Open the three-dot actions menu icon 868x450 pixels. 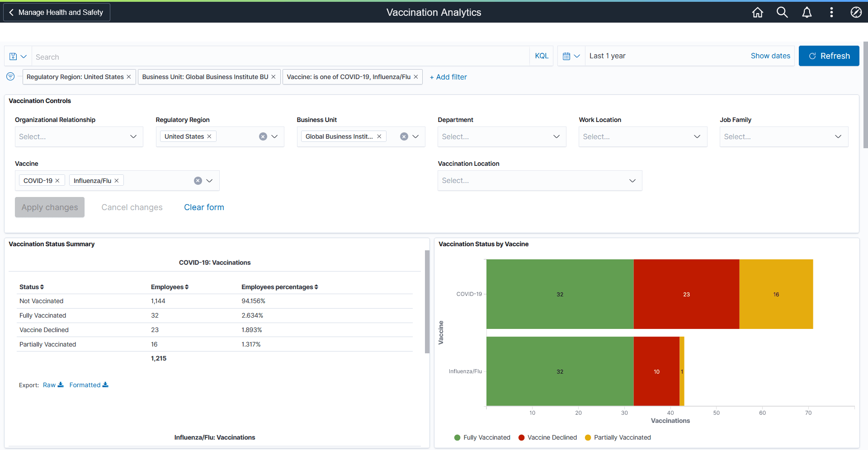pyautogui.click(x=831, y=12)
